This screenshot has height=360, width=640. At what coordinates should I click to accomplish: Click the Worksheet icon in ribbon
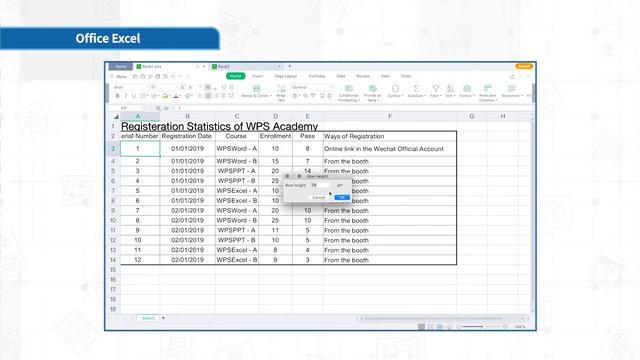coord(511,88)
